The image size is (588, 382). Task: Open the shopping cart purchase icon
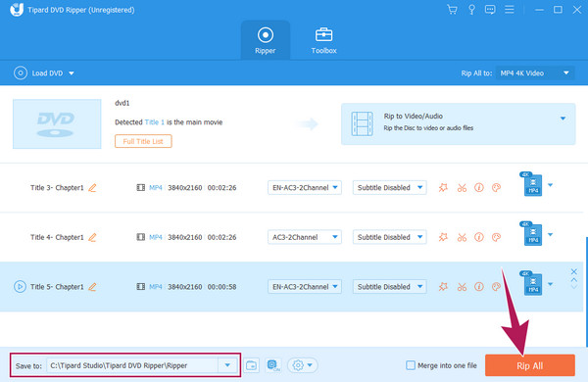click(x=452, y=10)
